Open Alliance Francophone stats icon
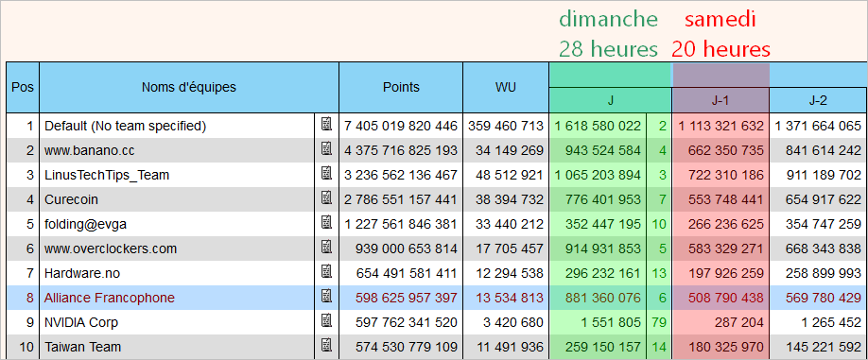 point(326,297)
